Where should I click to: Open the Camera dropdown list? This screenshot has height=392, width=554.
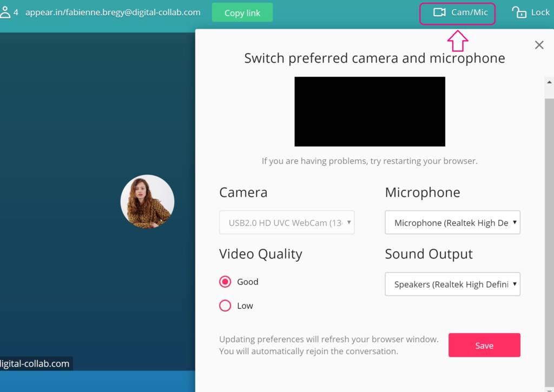pyautogui.click(x=287, y=222)
